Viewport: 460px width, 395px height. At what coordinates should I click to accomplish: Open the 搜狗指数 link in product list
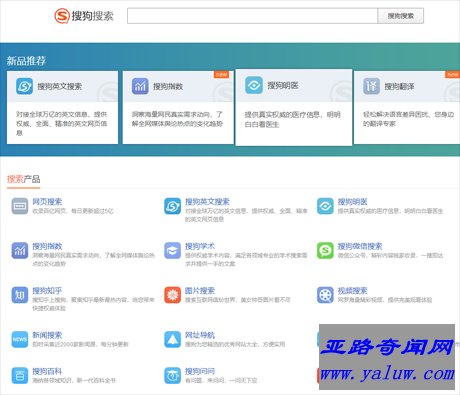(47, 246)
